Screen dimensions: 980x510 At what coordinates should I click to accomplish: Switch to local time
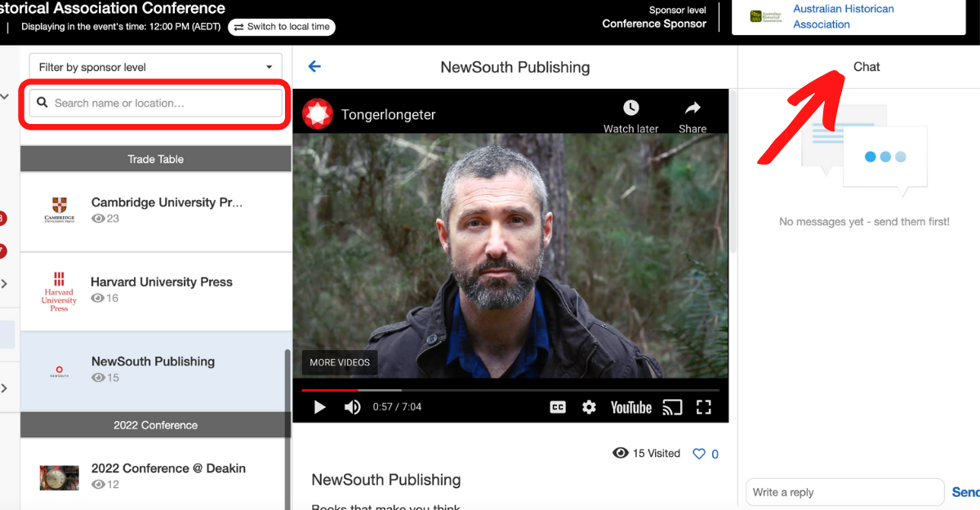(x=282, y=27)
